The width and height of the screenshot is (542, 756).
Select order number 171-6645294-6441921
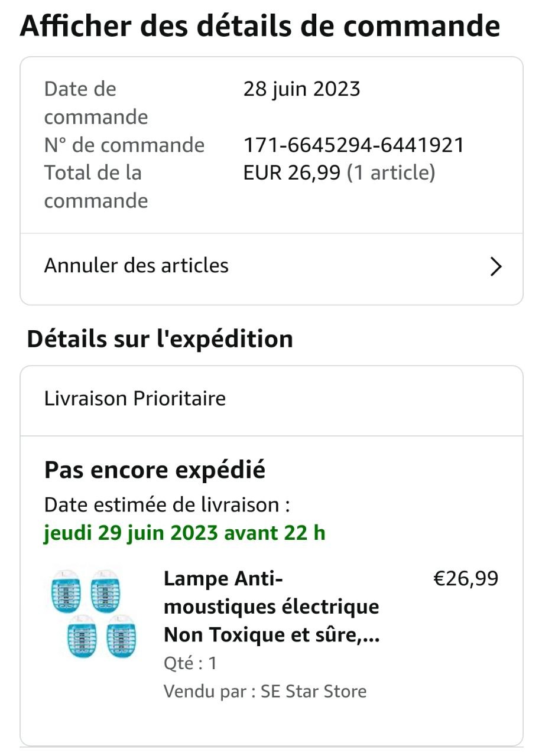[x=353, y=145]
